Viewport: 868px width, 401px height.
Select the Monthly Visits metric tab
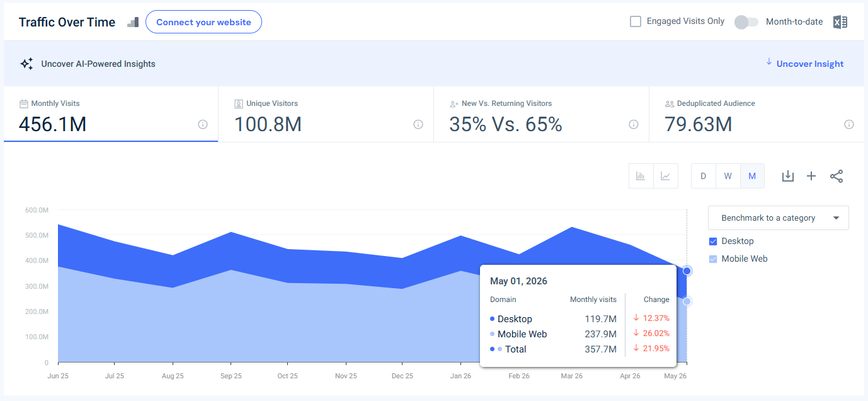[x=111, y=115]
